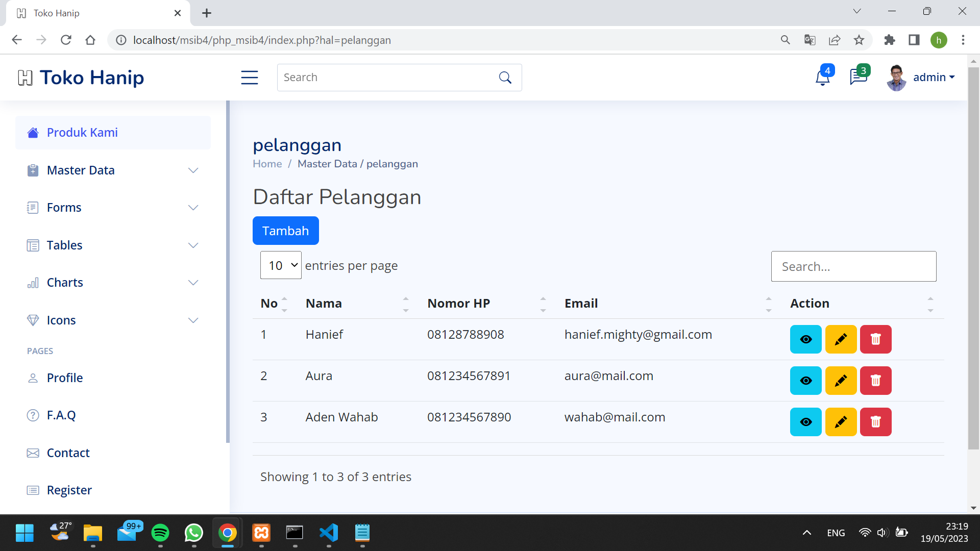
Task: Follow the Home breadcrumb link
Action: (267, 164)
